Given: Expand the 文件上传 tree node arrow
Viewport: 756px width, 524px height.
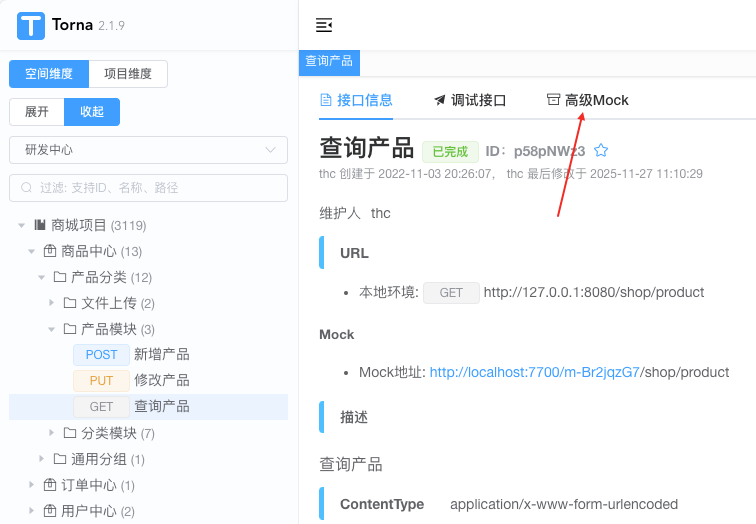Looking at the screenshot, I should click(x=52, y=303).
